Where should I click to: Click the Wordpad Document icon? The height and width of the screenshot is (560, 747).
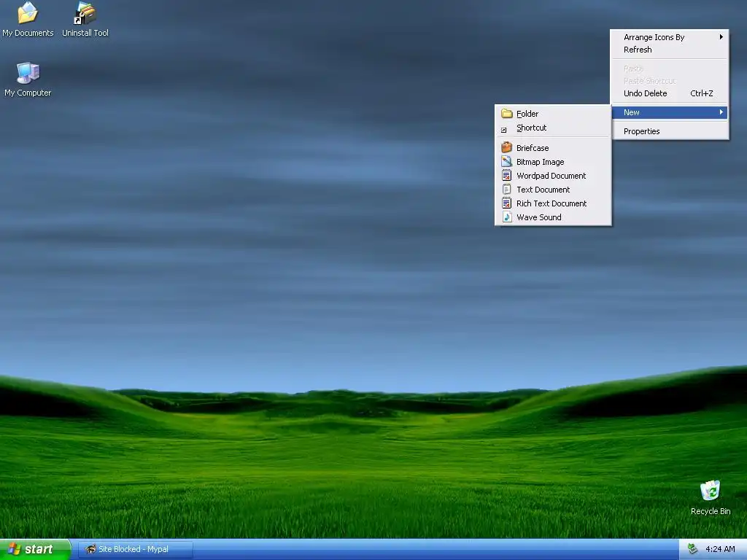(507, 175)
